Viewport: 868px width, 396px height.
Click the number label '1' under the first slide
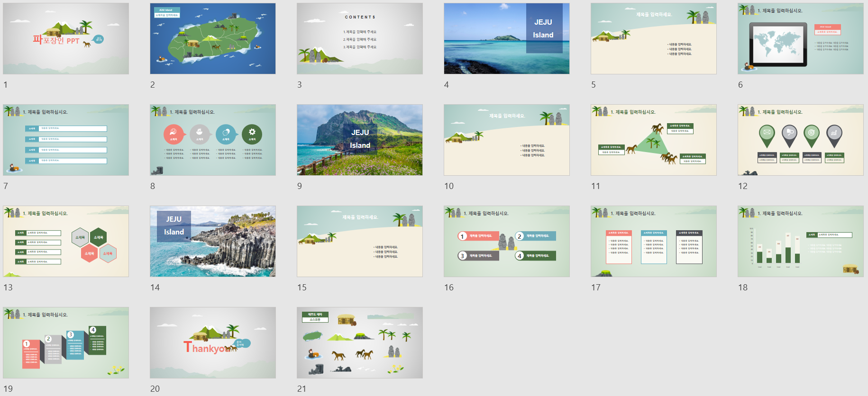point(6,85)
